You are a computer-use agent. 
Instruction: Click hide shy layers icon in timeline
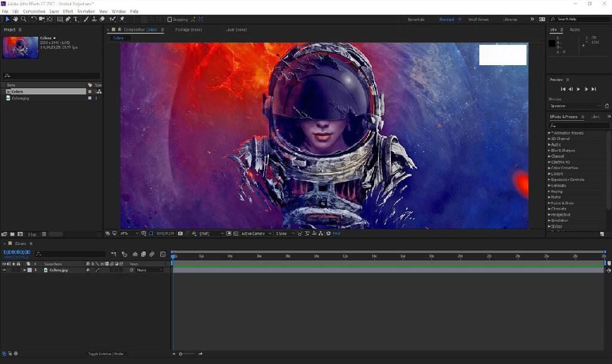pos(135,254)
